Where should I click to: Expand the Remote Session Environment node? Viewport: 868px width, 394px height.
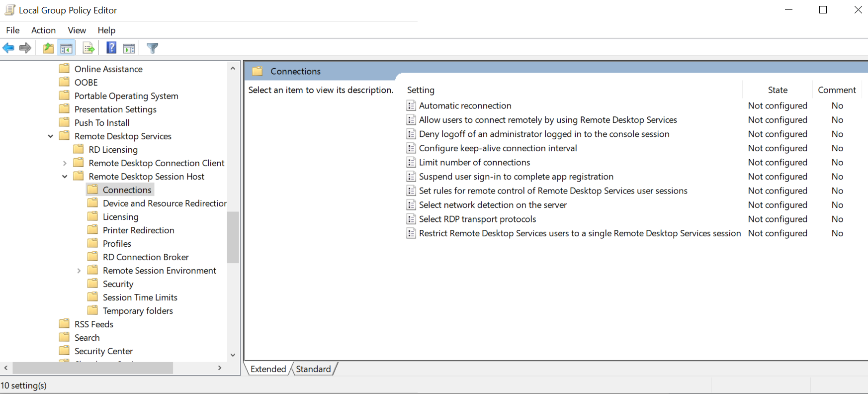[x=79, y=271]
